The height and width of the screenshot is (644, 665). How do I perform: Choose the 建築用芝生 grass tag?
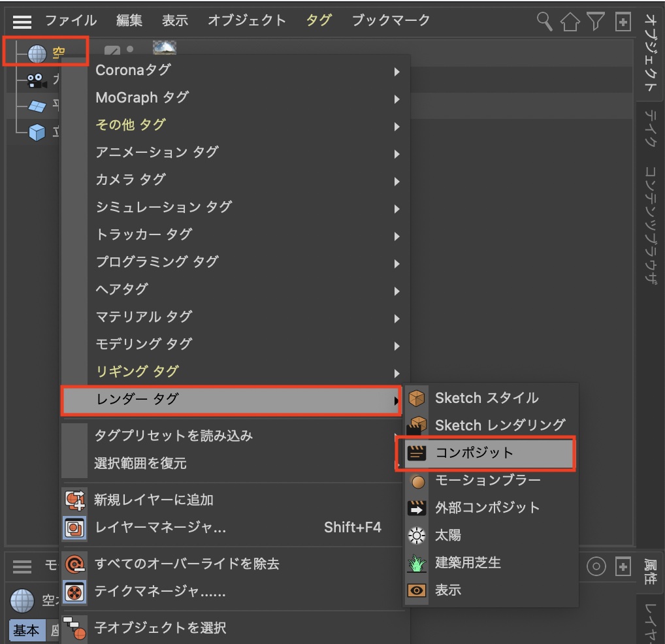pyautogui.click(x=468, y=562)
